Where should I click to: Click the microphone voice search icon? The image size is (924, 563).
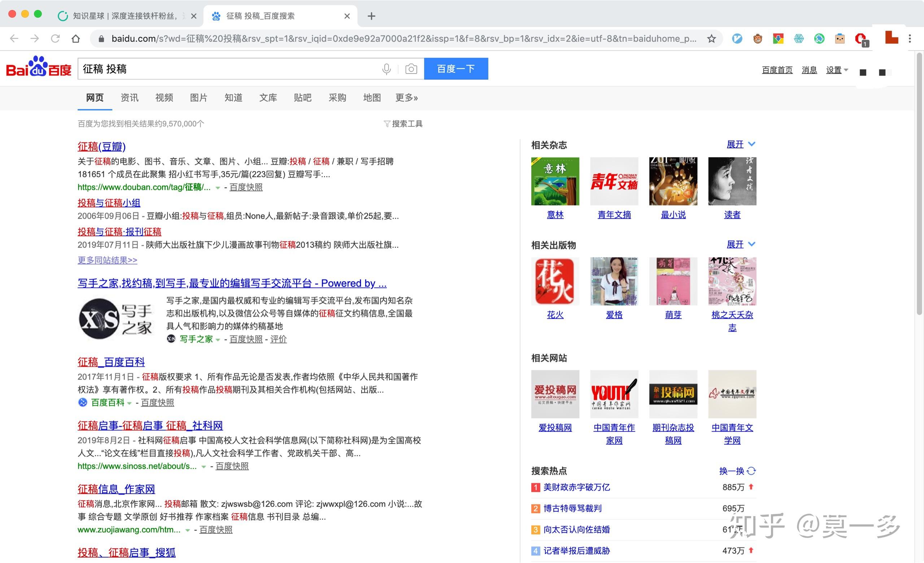click(x=386, y=69)
